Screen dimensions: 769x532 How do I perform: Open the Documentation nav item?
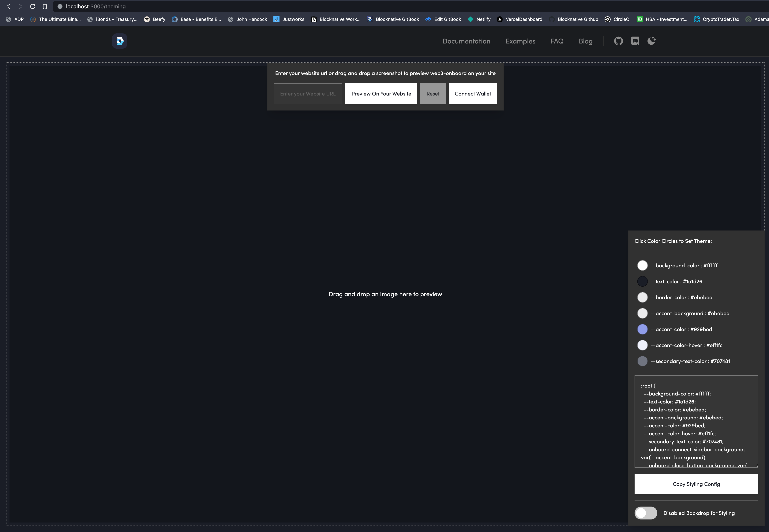pos(466,41)
